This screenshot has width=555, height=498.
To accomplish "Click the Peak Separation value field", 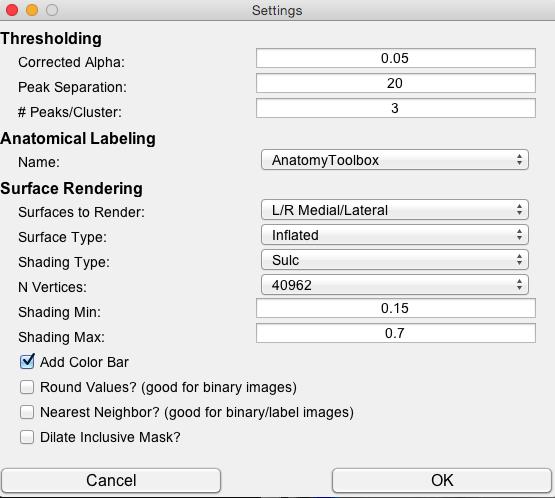I will tap(395, 83).
